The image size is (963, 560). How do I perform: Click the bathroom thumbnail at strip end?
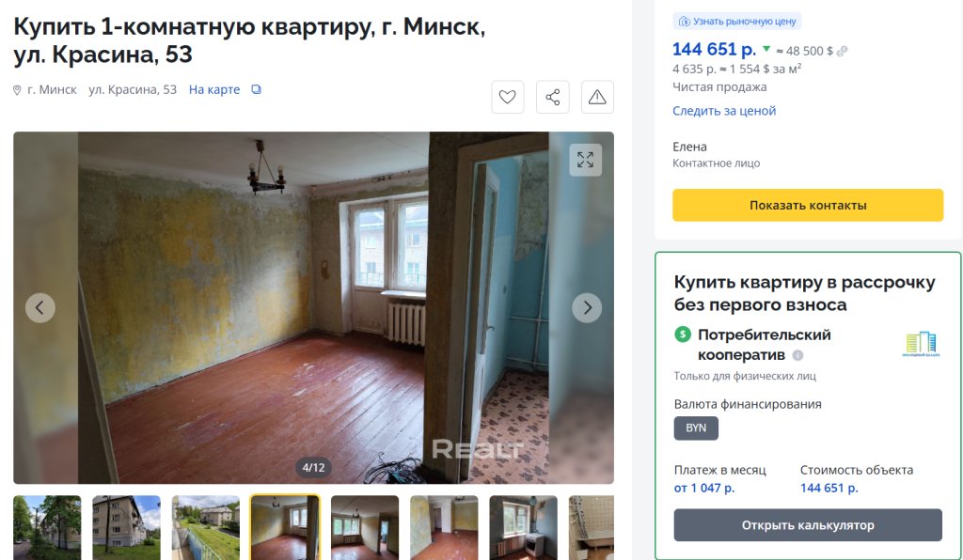(x=592, y=527)
